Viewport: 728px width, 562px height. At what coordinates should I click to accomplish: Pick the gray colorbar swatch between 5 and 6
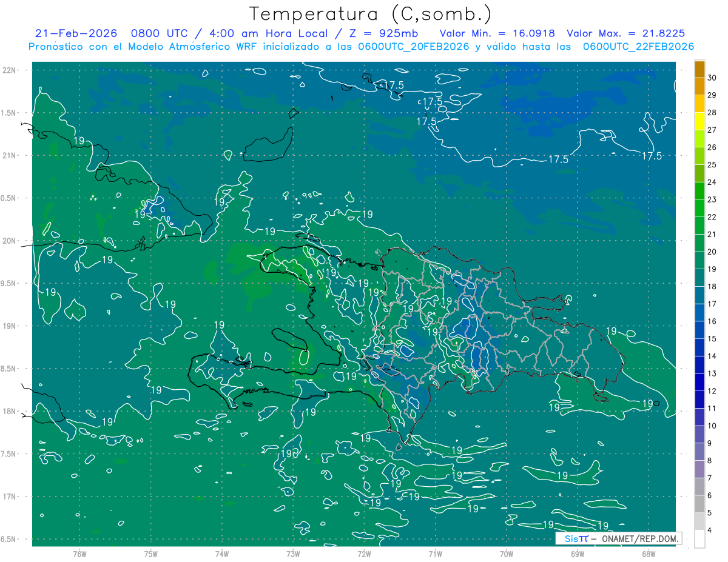699,504
